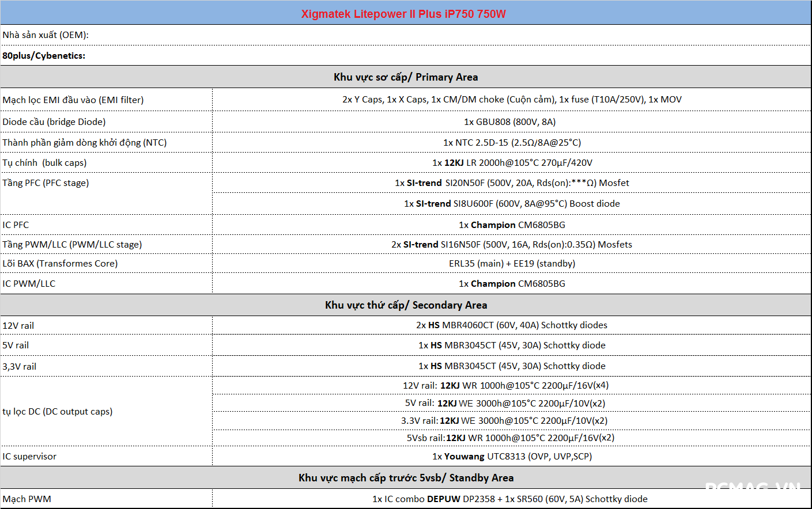Select the MBR4060CT Schottky diodes cell
812x509 pixels.
(511, 325)
